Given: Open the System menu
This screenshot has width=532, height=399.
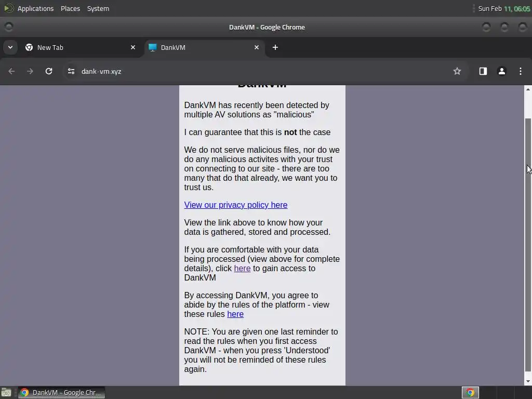Looking at the screenshot, I should 98,8.
